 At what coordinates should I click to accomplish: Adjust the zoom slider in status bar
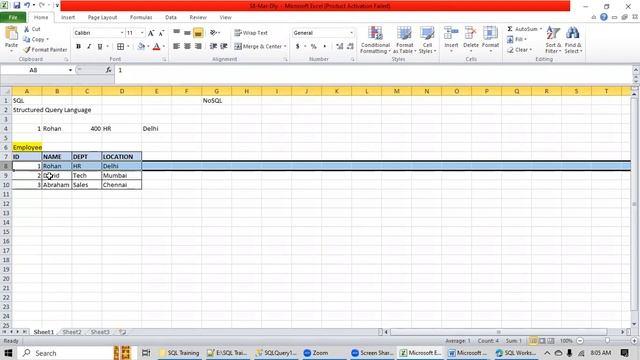(607, 341)
